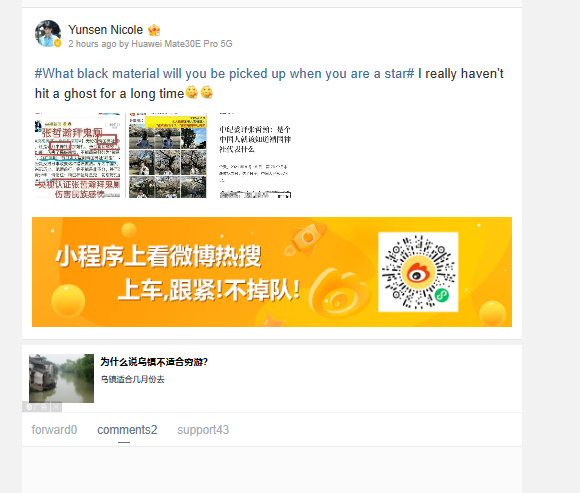Click the second drooling emoji in post
Screen dimensions: 580x493
207,92
